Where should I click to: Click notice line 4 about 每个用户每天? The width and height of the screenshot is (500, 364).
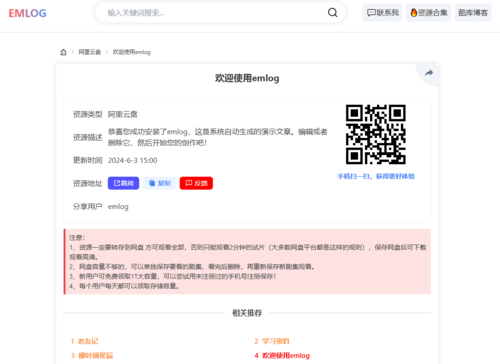pyautogui.click(x=124, y=286)
